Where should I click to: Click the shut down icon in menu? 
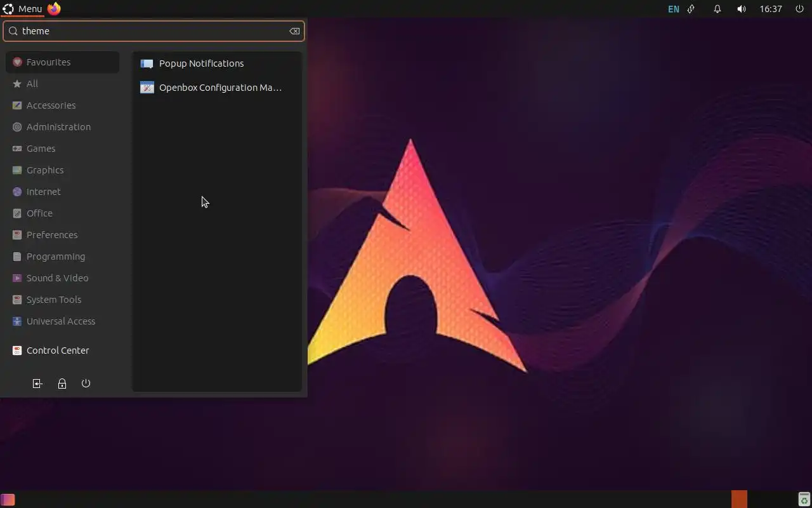click(86, 384)
